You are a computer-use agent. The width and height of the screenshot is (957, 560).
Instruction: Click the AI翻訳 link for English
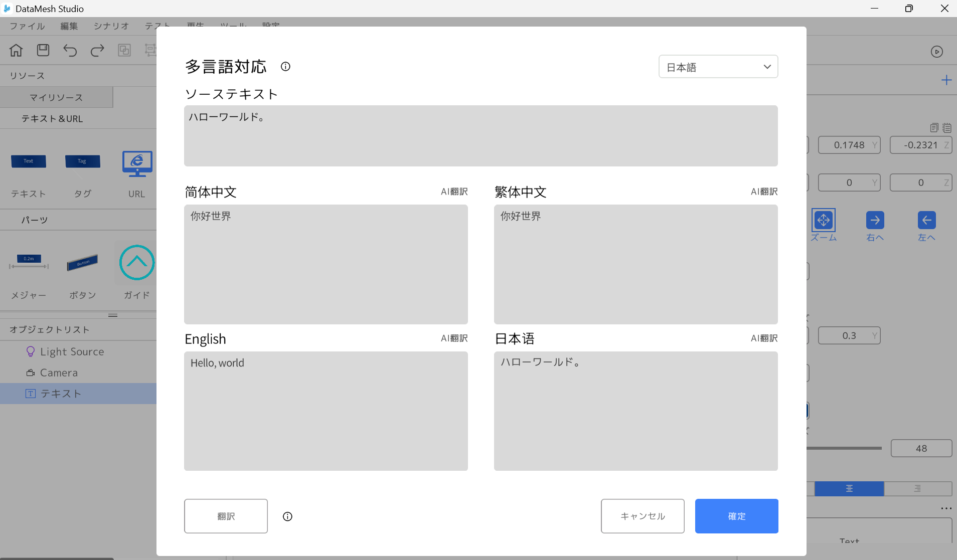[453, 338]
